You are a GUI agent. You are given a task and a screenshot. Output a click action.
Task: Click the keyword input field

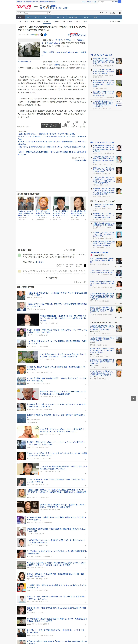pyautogui.click(x=32, y=13)
